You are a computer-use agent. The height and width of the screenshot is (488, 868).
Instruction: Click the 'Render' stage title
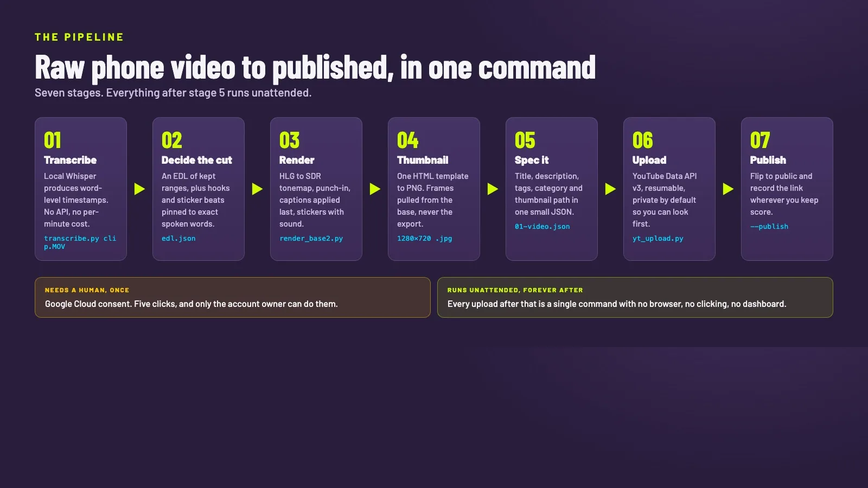tap(297, 160)
